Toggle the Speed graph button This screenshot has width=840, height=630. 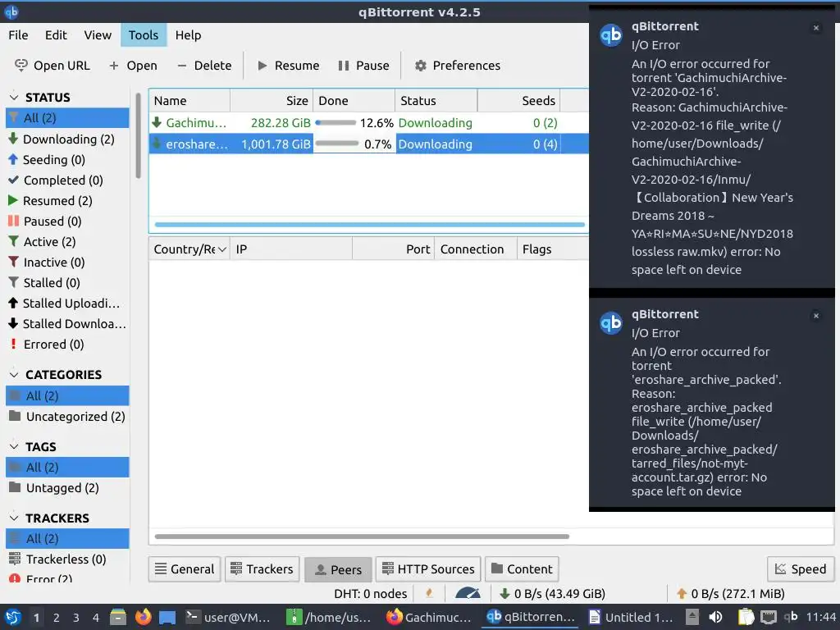[x=801, y=569]
